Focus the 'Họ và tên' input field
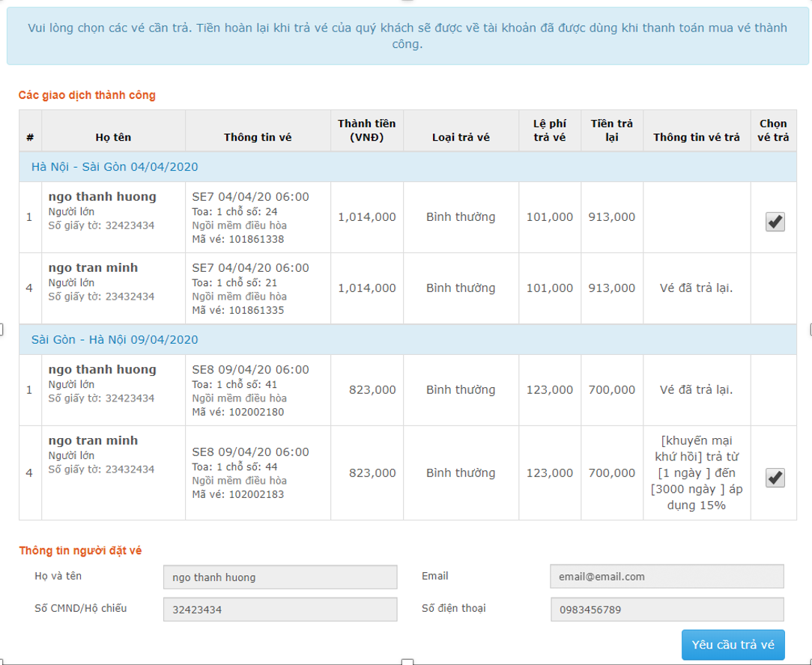 (x=279, y=577)
